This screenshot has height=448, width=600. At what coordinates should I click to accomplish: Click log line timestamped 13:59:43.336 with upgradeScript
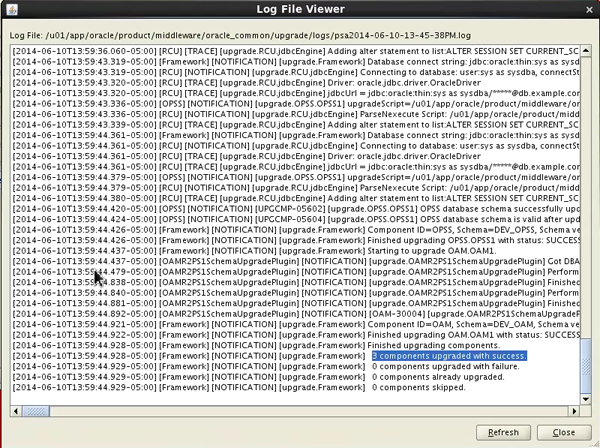(x=296, y=104)
